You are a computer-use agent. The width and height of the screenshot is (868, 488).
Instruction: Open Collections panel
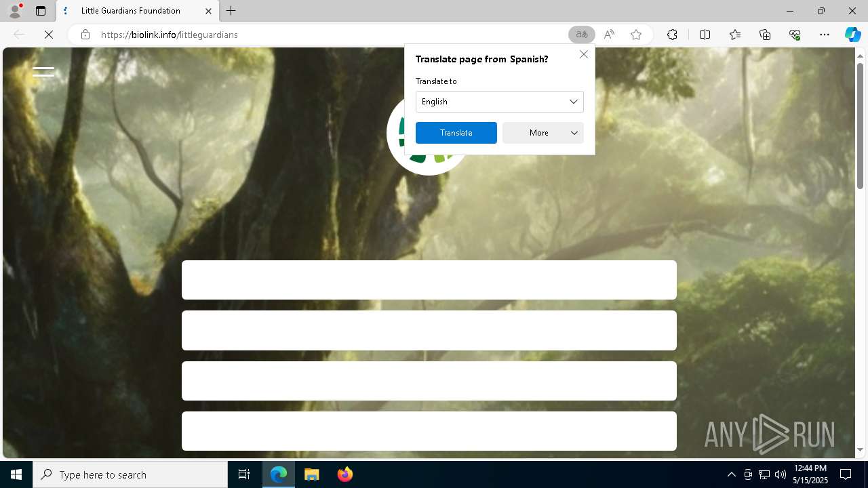(x=765, y=35)
